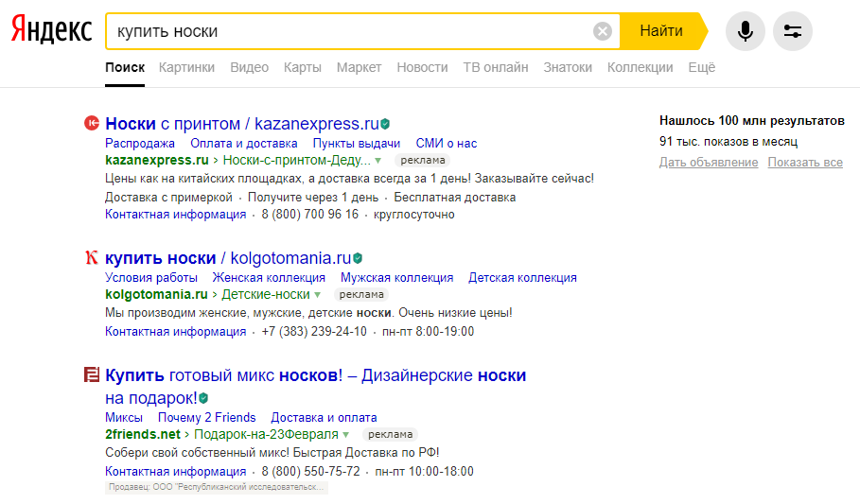Click the verified badge next to kolgotomania.ru title
Screen dimensions: 860x504
click(x=358, y=258)
